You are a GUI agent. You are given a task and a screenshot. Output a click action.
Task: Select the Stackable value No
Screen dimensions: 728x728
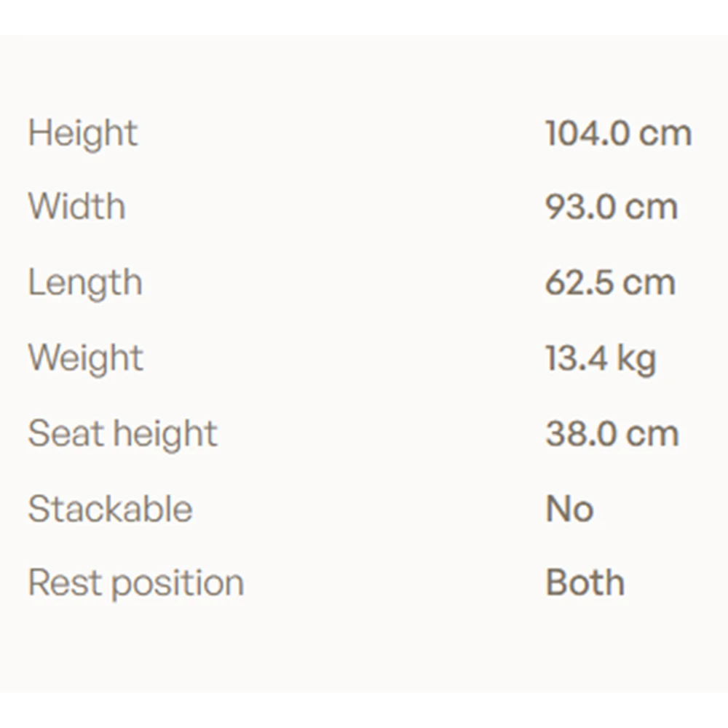point(570,509)
